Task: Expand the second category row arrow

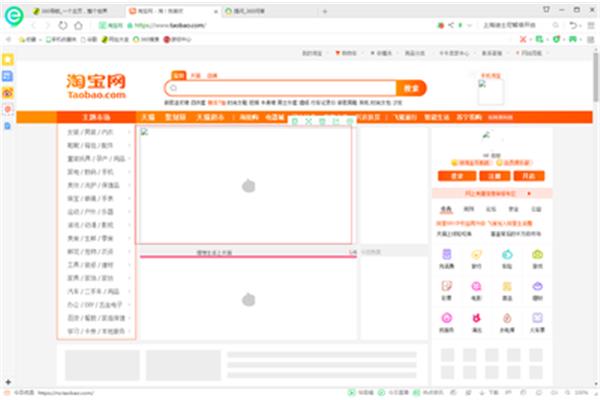Action: (129, 145)
